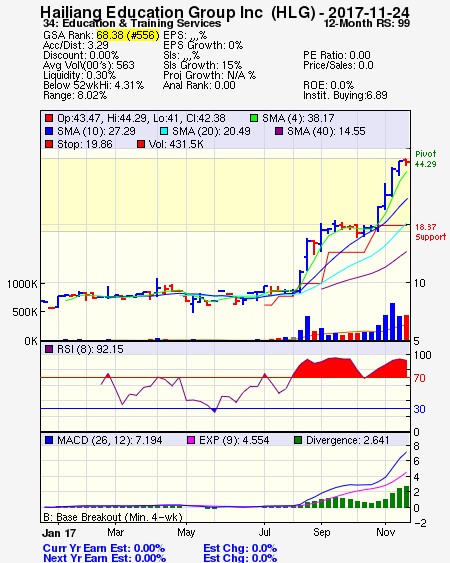Click the green SMA (4) legend swatch
450x563 pixels.
254,118
